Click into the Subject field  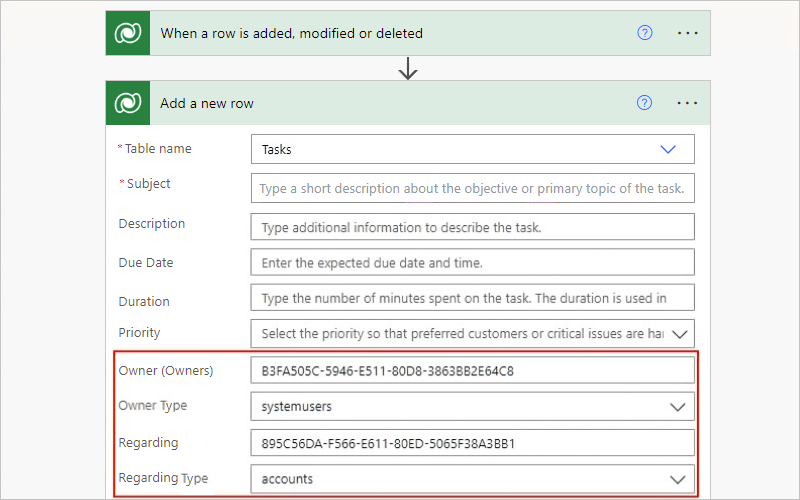(472, 188)
